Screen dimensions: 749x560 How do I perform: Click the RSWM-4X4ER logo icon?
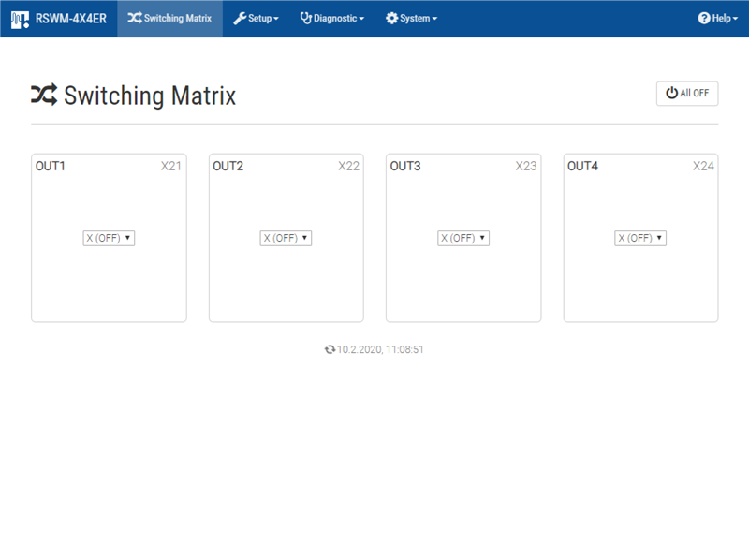point(20,19)
